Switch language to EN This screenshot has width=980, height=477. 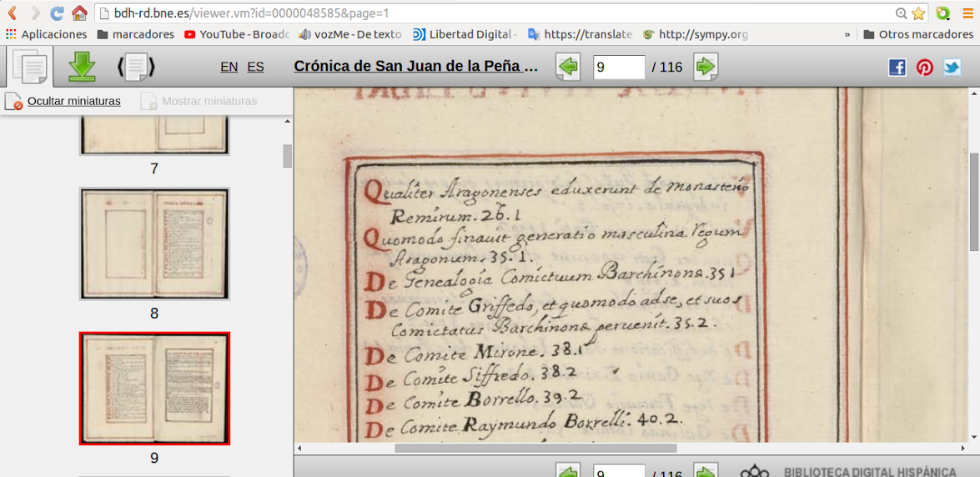click(x=229, y=67)
